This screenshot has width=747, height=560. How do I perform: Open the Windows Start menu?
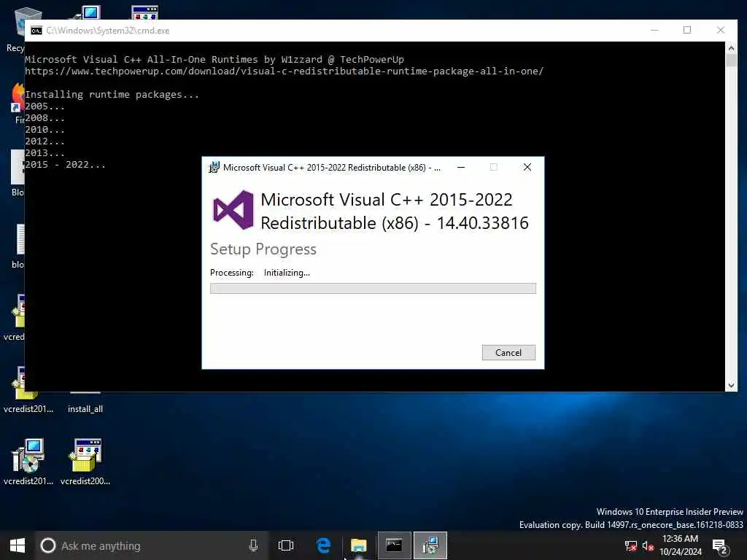(x=18, y=545)
